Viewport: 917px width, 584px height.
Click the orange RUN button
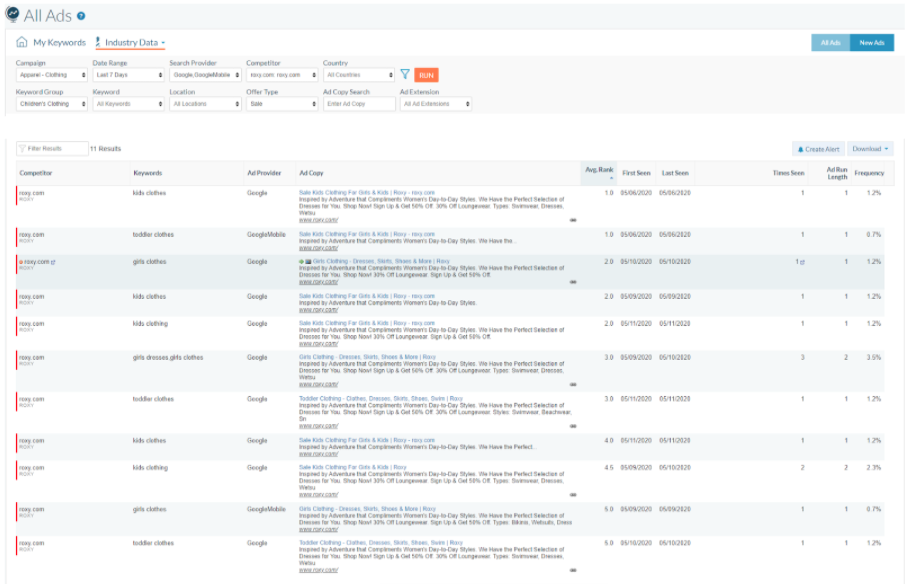click(426, 75)
